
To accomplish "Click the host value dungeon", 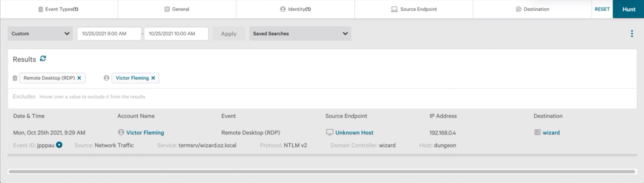I will [445, 145].
